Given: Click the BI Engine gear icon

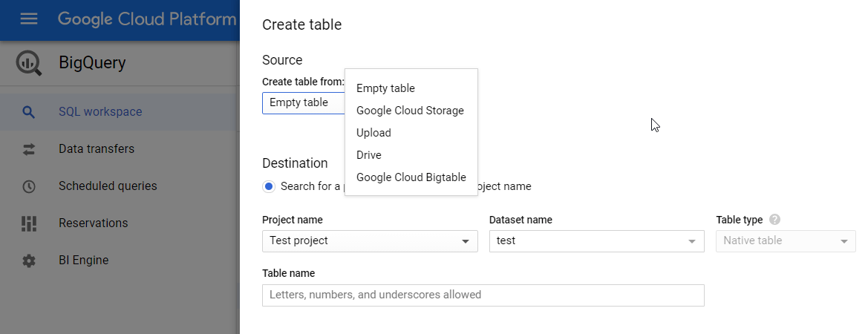Looking at the screenshot, I should (29, 261).
